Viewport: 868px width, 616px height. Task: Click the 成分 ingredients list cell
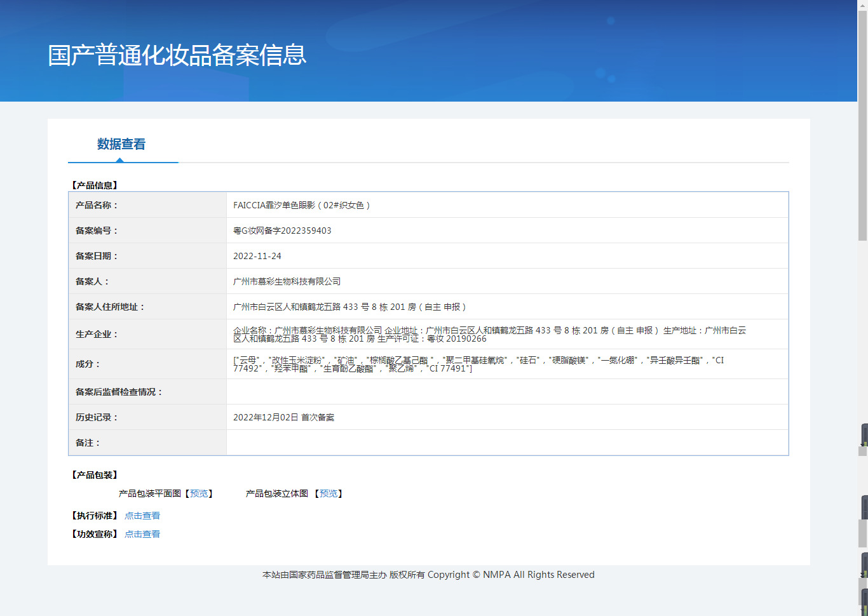[x=507, y=364]
